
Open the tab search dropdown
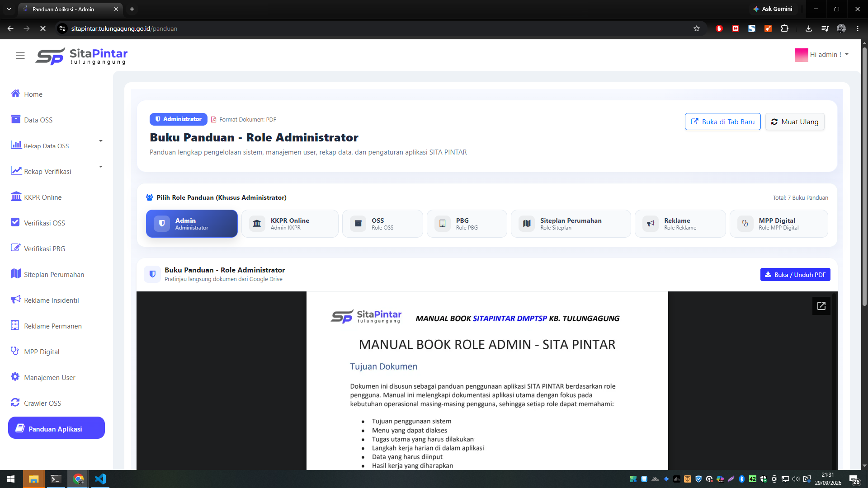9,9
